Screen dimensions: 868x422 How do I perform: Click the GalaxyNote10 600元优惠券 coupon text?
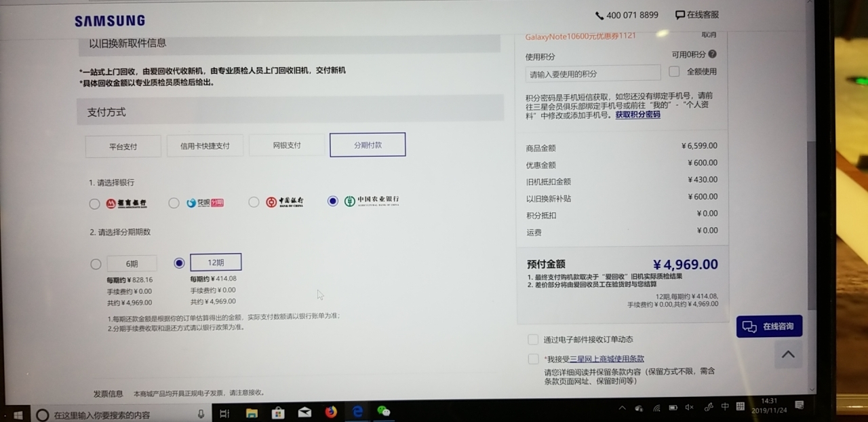580,36
